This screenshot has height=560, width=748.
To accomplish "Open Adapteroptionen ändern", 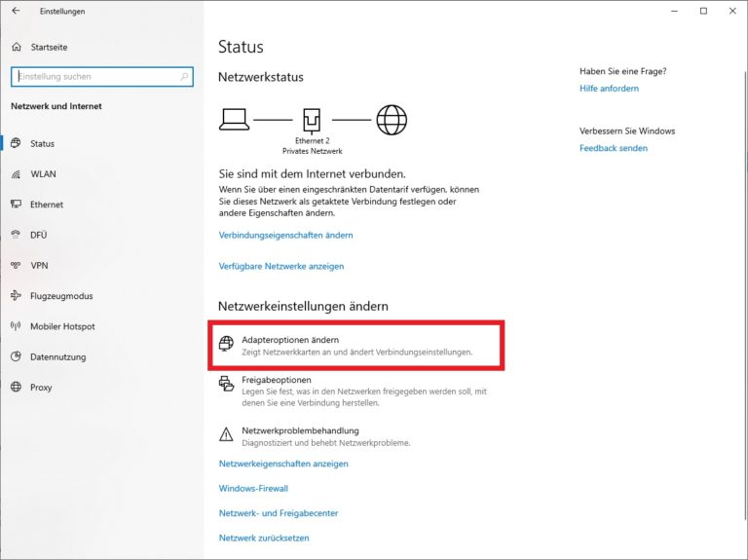I will click(x=277, y=339).
